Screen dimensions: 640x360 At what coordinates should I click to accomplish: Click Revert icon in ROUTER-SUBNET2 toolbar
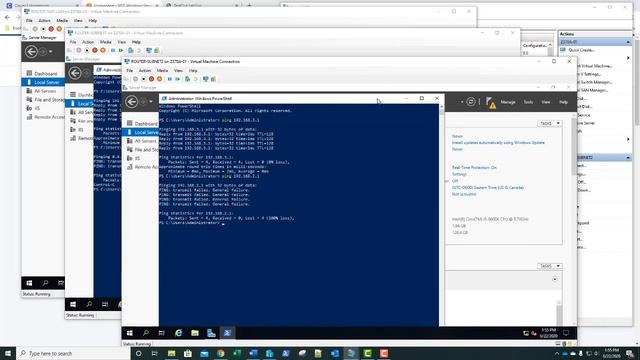196,79
